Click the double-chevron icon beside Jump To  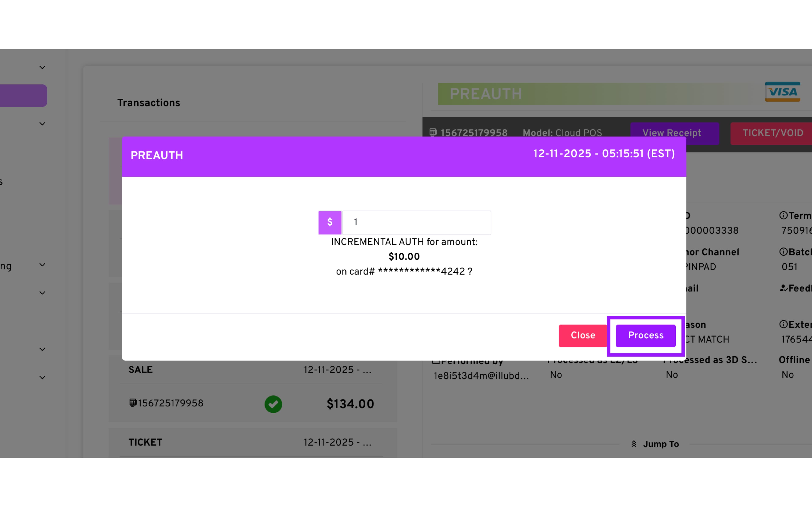click(x=634, y=444)
